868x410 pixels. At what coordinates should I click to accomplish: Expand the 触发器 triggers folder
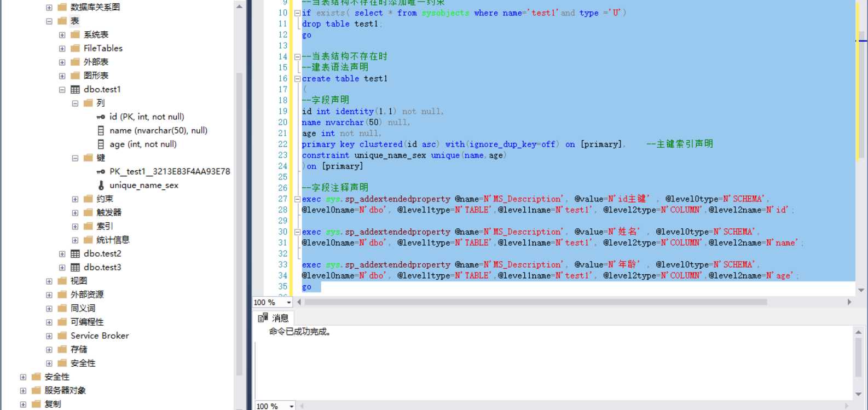[x=76, y=212]
